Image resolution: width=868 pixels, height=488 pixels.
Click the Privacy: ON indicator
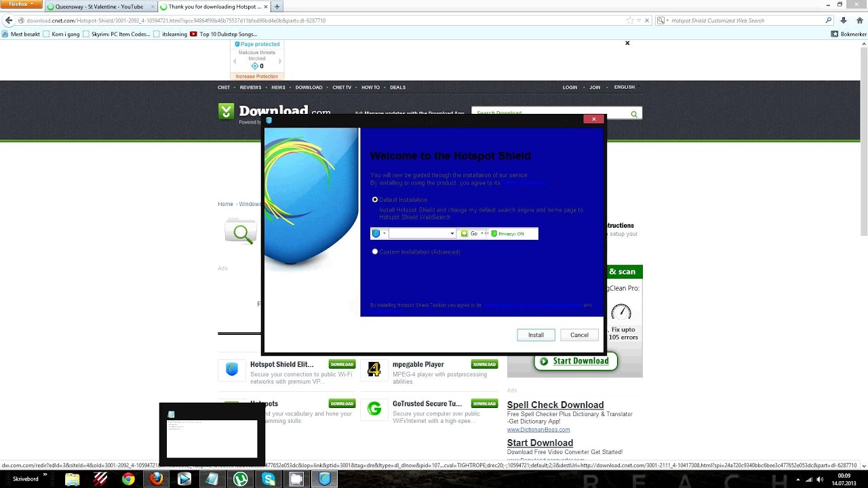(x=508, y=234)
